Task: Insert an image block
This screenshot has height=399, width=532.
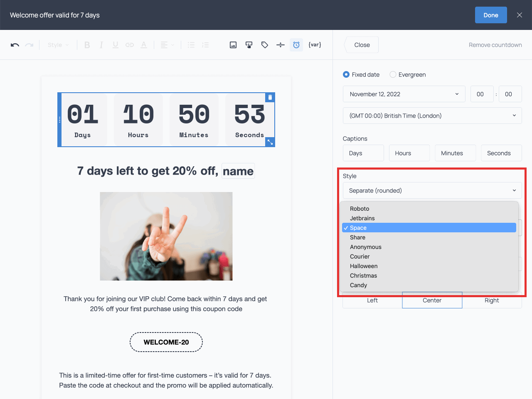Action: 233,45
